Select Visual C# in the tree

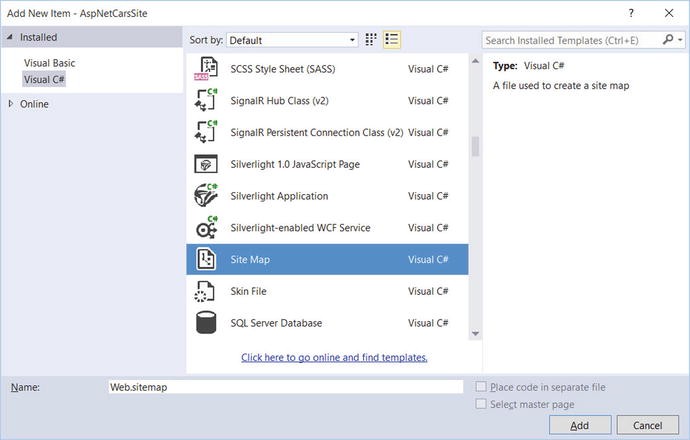[44, 80]
